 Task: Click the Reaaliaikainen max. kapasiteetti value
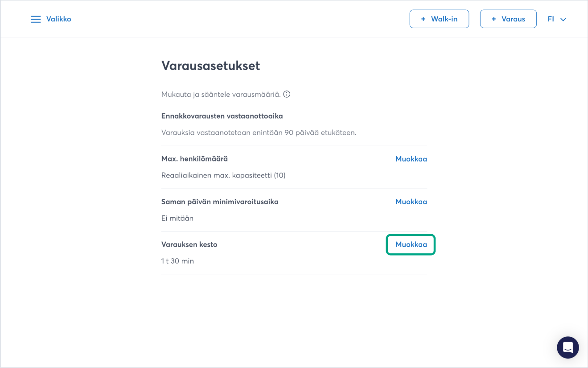click(223, 175)
